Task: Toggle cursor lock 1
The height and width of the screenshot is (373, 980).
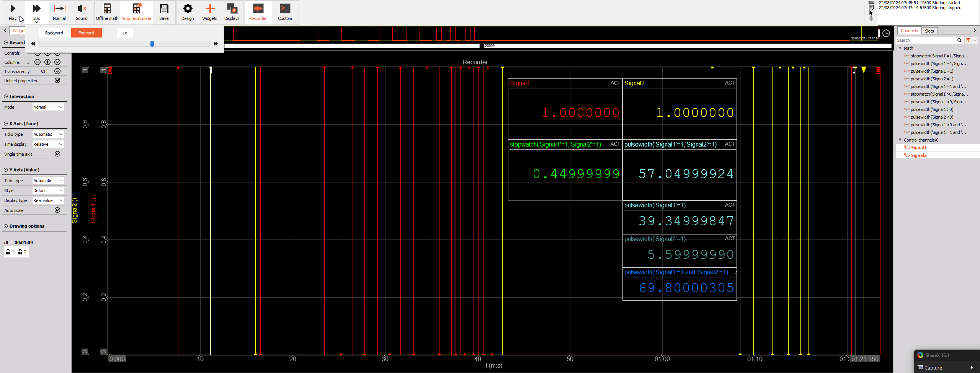Action: click(10, 252)
